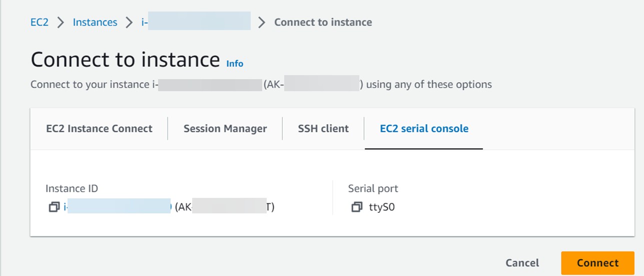Switch to EC2 Instance Connect tab
The image size is (644, 276).
coord(99,129)
